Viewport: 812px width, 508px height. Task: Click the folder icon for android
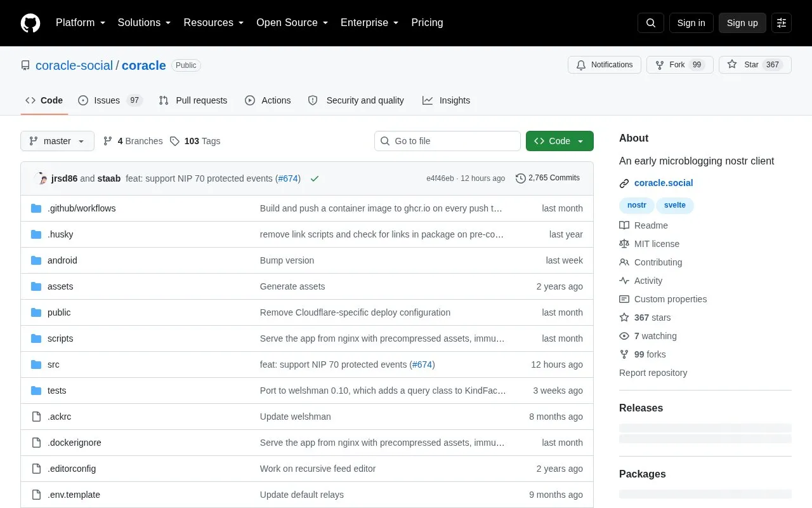pos(36,260)
